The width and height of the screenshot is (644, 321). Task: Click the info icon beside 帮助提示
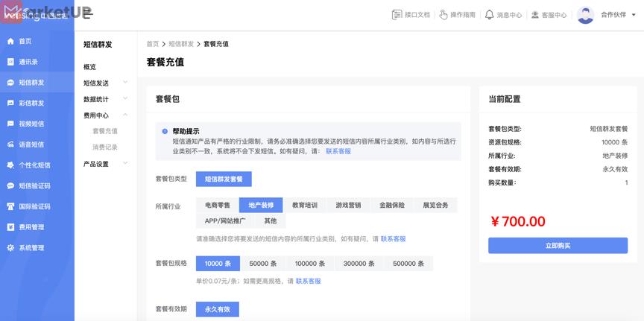pyautogui.click(x=165, y=131)
